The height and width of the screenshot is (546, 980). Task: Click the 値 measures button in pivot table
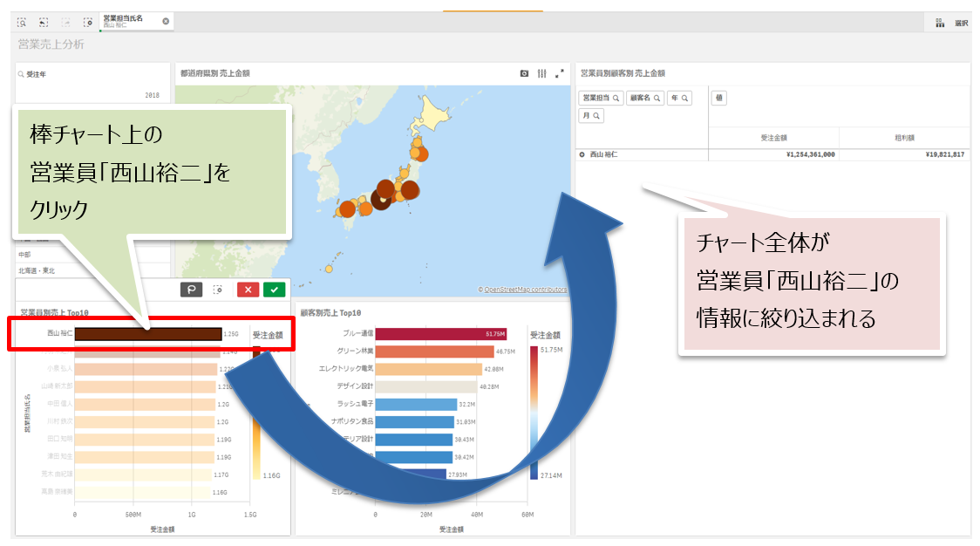tap(719, 99)
